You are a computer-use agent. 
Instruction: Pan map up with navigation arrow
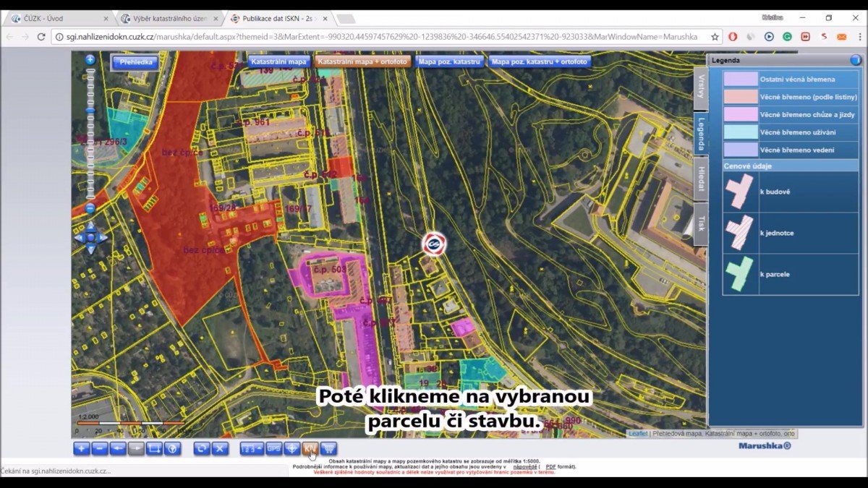(x=91, y=226)
